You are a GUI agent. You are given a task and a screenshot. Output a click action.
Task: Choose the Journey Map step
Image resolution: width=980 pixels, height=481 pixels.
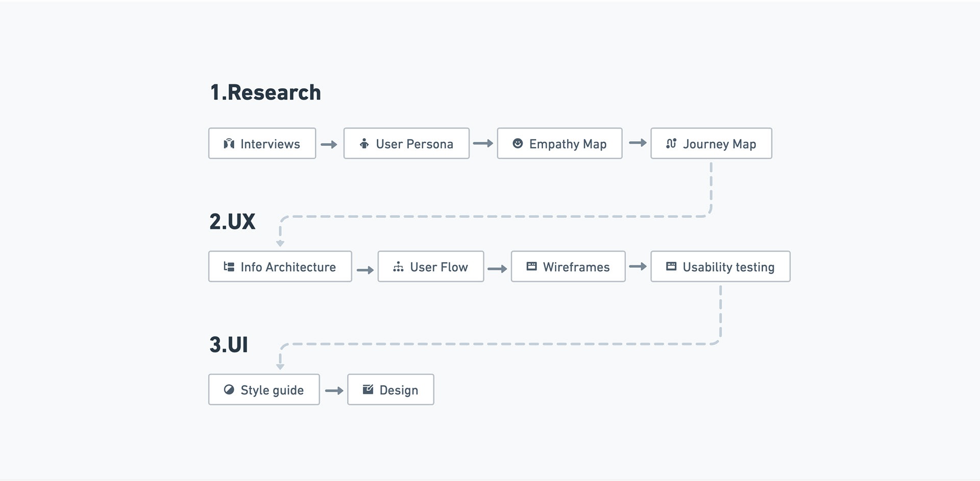click(x=719, y=144)
